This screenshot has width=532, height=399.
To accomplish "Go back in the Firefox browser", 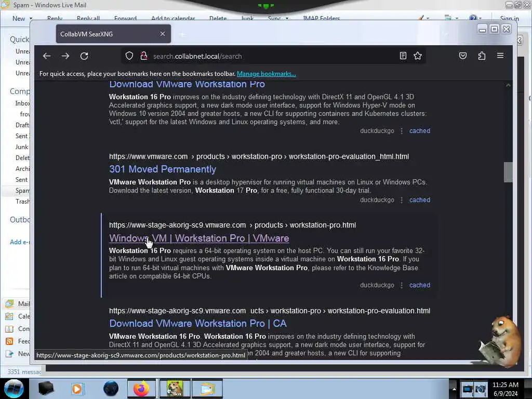I will [46, 56].
